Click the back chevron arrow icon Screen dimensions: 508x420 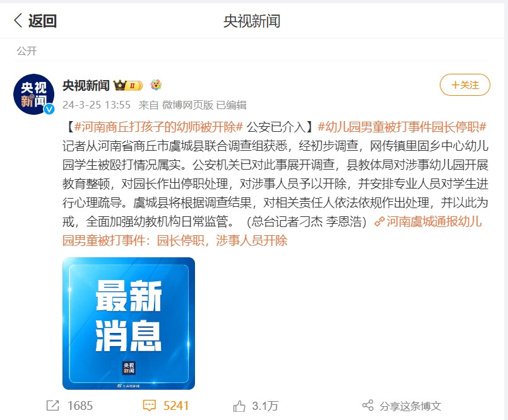pyautogui.click(x=18, y=20)
